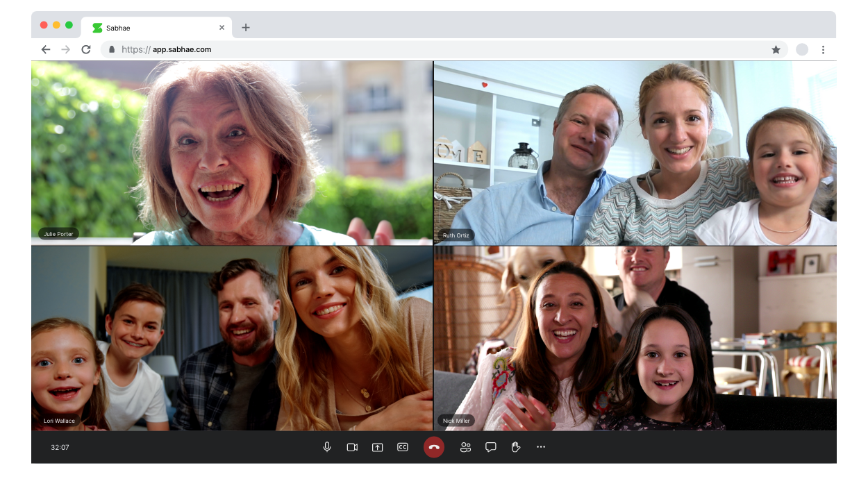This screenshot has width=868, height=495.
Task: Select Julie Porter's video tile
Action: 232,153
